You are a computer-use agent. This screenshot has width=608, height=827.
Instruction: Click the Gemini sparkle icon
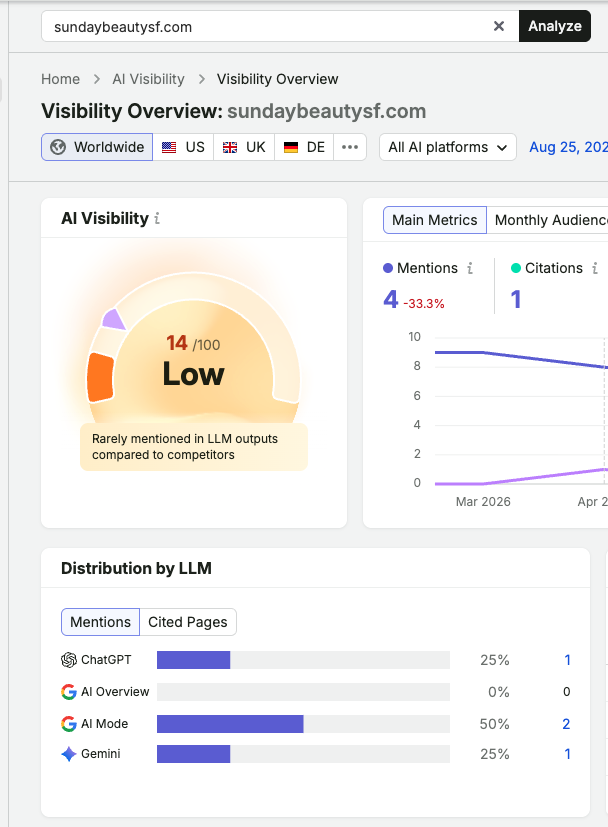pyautogui.click(x=69, y=754)
